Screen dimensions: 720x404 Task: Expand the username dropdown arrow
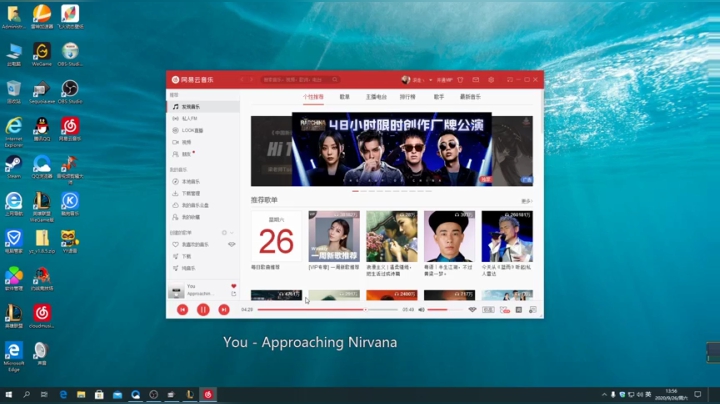(431, 80)
